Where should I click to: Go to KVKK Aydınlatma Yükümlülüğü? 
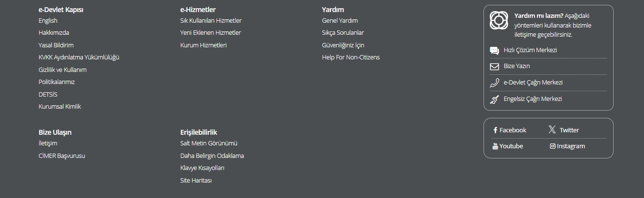click(x=79, y=57)
